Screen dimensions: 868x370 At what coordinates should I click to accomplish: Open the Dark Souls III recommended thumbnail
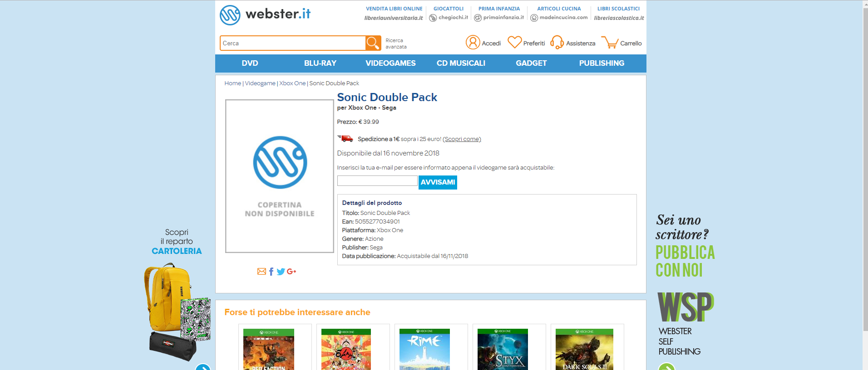[x=584, y=349]
